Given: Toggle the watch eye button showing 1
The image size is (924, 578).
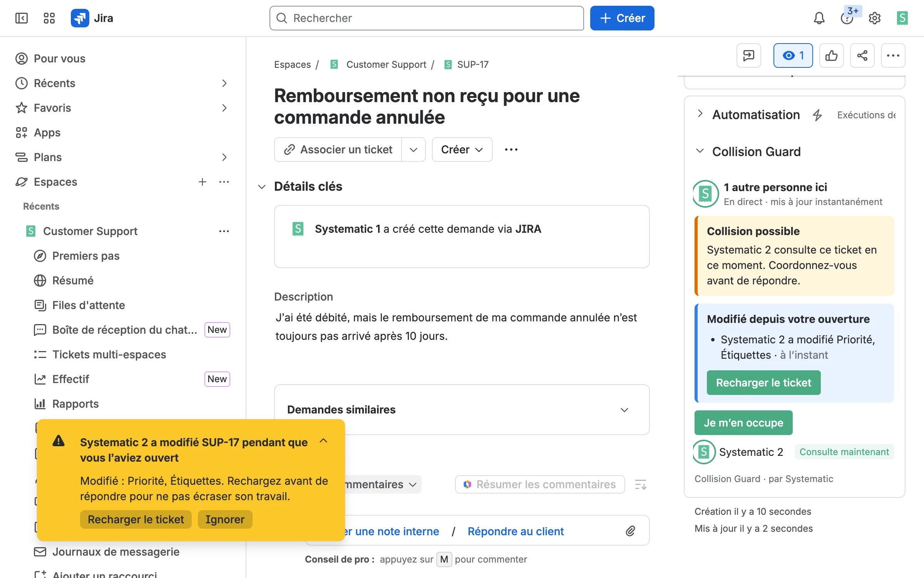Looking at the screenshot, I should pyautogui.click(x=793, y=55).
